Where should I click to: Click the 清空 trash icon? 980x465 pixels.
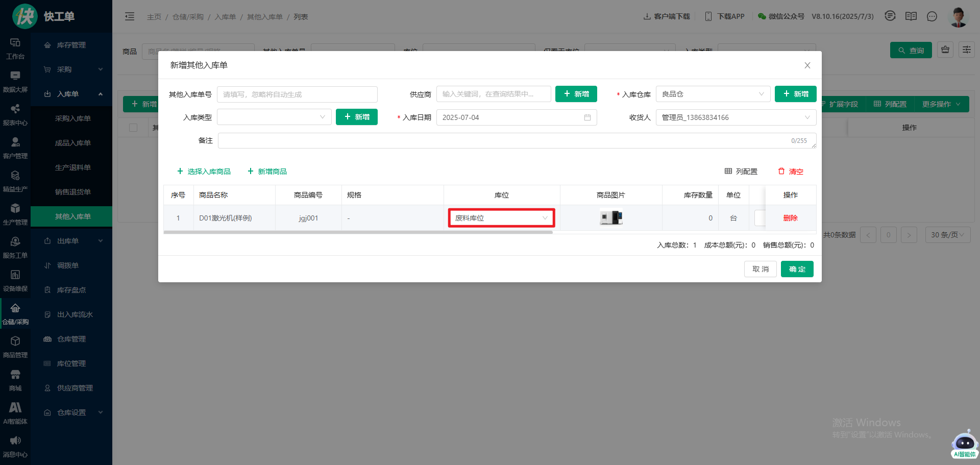coord(781,172)
